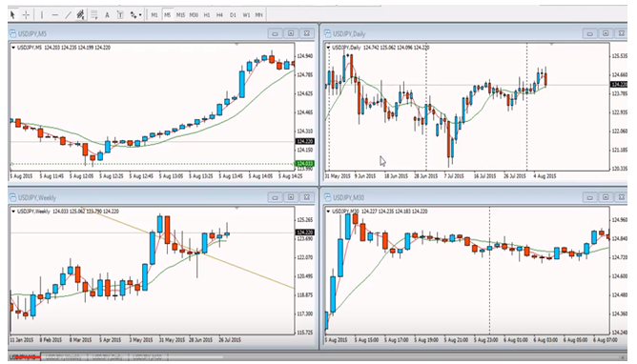This screenshot has width=637, height=364.
Task: Select the USDJPY,Daily title bar
Action: click(x=475, y=33)
